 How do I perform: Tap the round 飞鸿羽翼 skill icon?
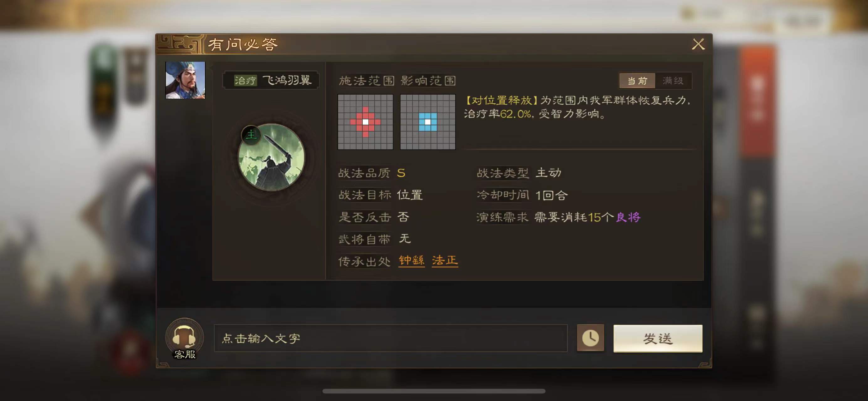coord(271,157)
